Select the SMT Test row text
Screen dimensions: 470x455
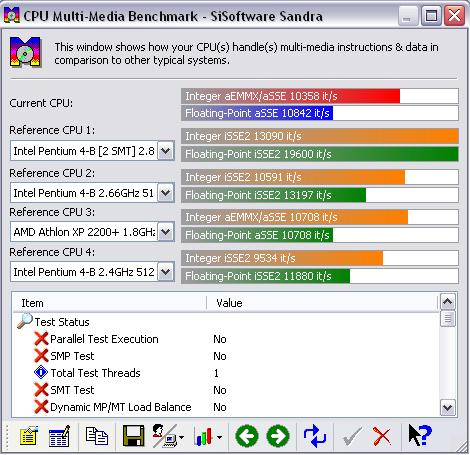72,390
